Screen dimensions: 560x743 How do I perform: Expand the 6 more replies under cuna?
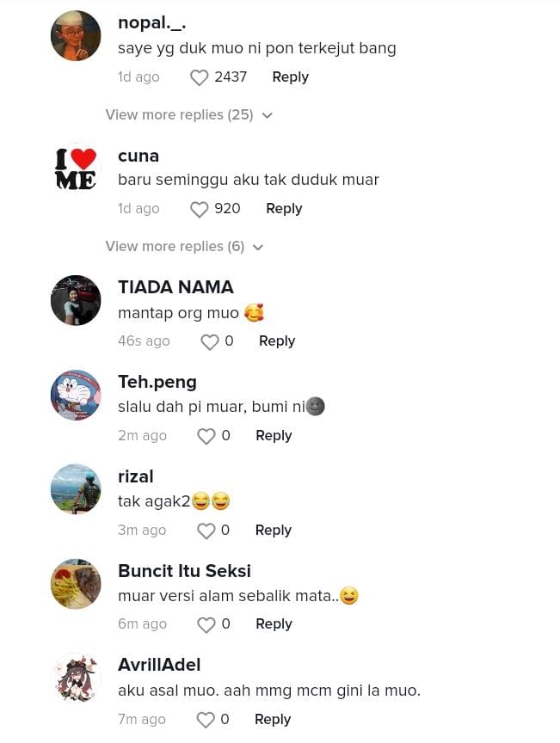(184, 247)
